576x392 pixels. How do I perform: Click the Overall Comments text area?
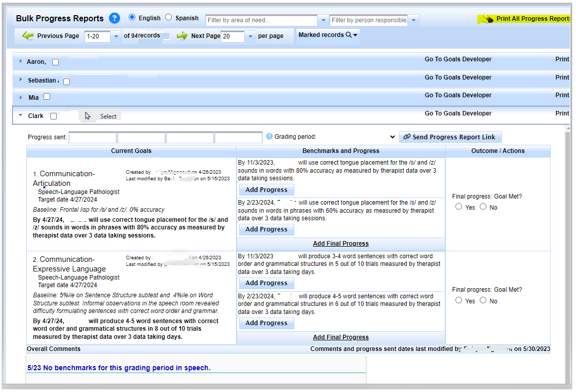[196, 369]
